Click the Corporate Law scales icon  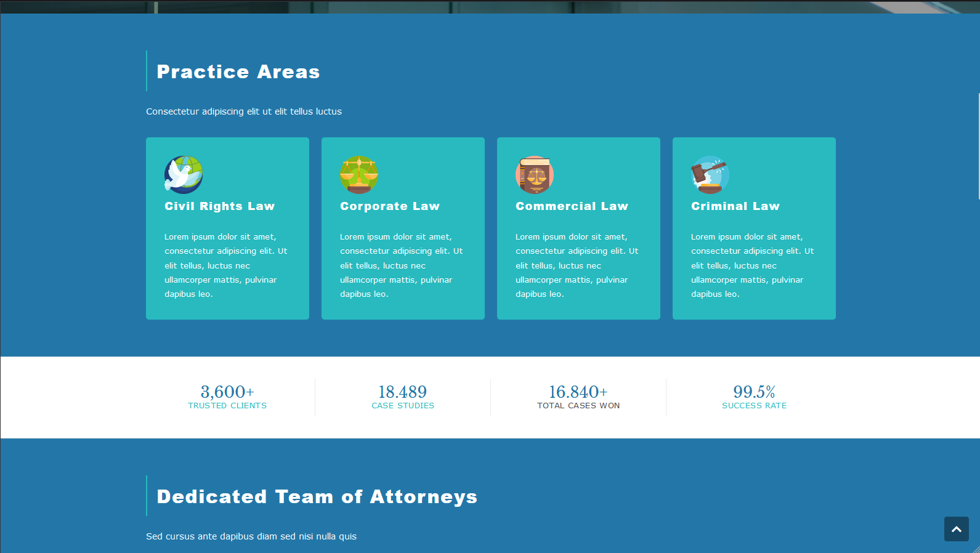(x=359, y=175)
